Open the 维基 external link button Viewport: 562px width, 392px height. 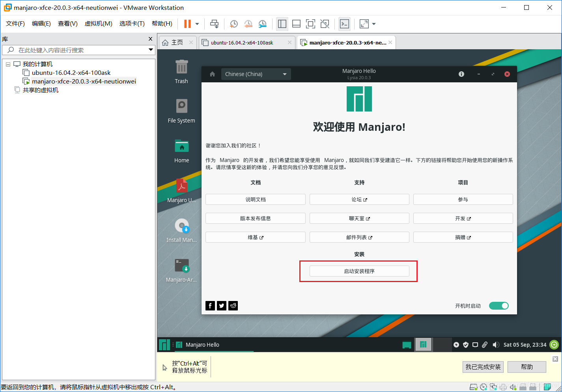click(x=256, y=237)
